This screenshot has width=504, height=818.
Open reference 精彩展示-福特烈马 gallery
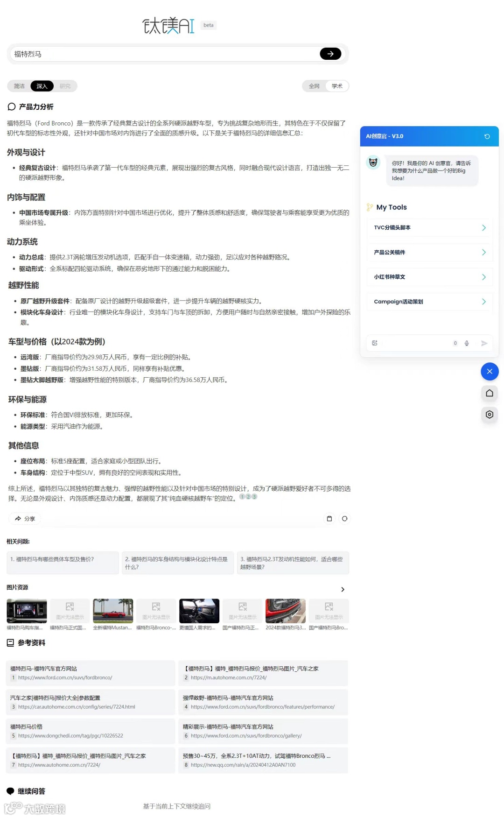click(263, 731)
